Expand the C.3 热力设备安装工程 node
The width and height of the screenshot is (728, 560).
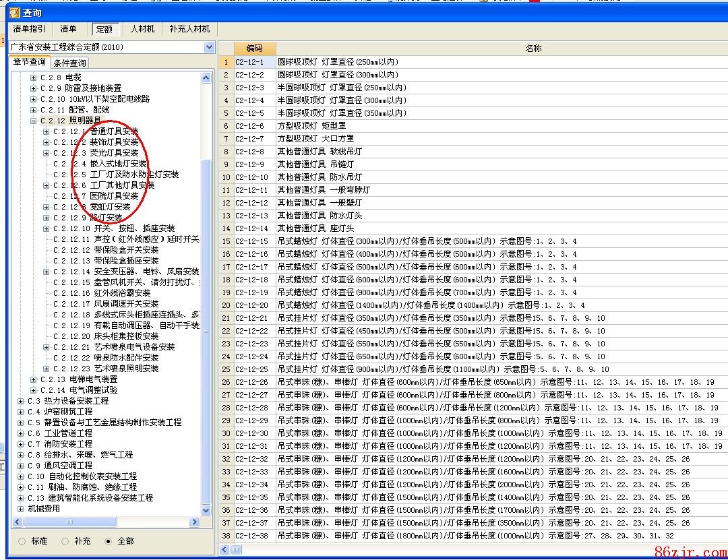coord(20,401)
